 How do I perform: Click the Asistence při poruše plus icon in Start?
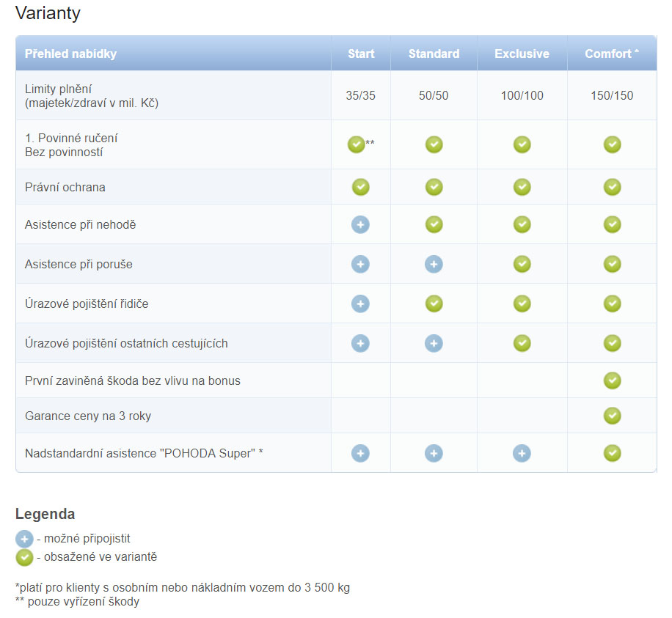[x=360, y=264]
